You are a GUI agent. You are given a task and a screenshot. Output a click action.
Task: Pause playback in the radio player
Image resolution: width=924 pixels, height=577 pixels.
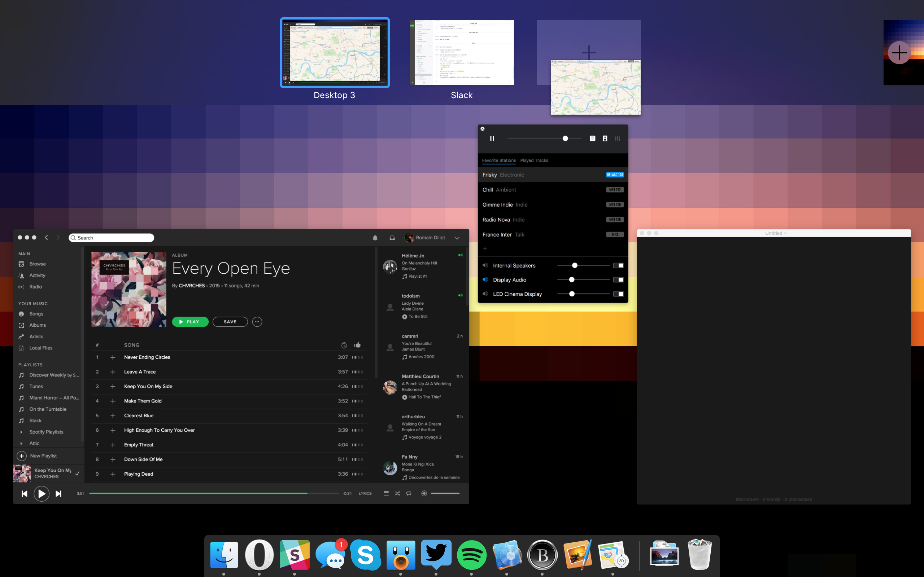492,138
